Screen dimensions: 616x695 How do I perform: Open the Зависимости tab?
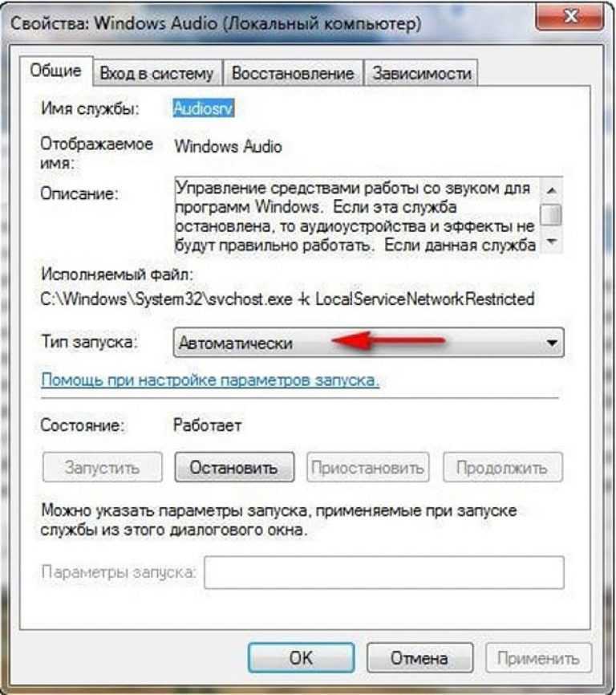point(422,73)
